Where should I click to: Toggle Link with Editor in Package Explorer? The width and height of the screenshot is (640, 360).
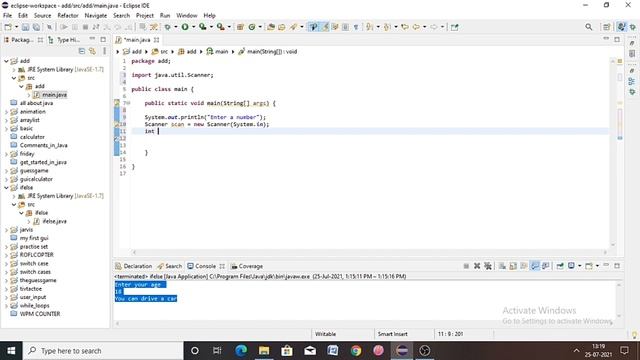(x=93, y=51)
